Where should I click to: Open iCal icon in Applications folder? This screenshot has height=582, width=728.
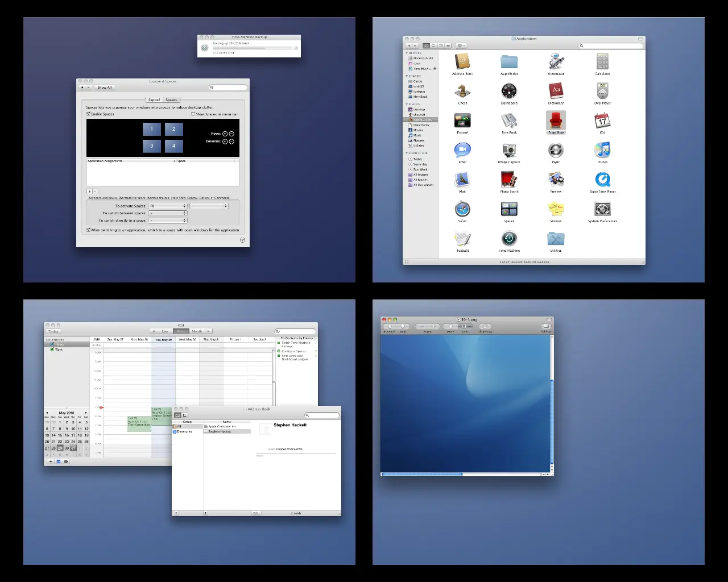602,120
